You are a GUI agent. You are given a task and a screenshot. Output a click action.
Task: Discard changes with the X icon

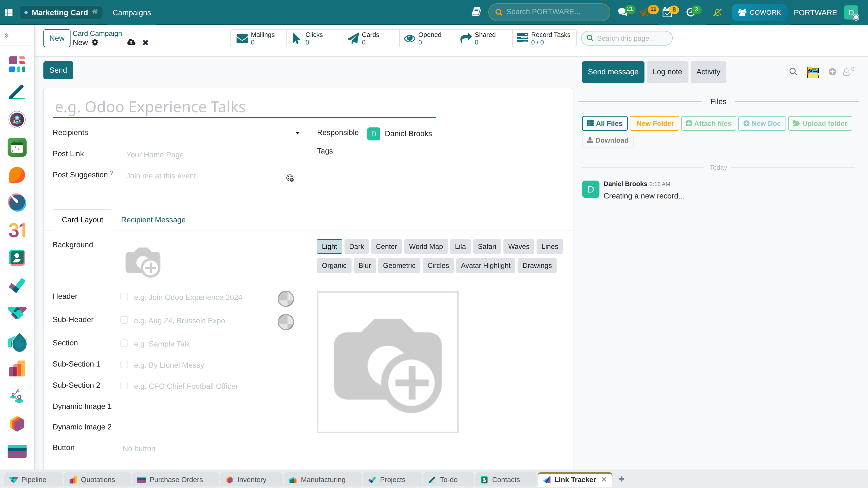point(146,43)
